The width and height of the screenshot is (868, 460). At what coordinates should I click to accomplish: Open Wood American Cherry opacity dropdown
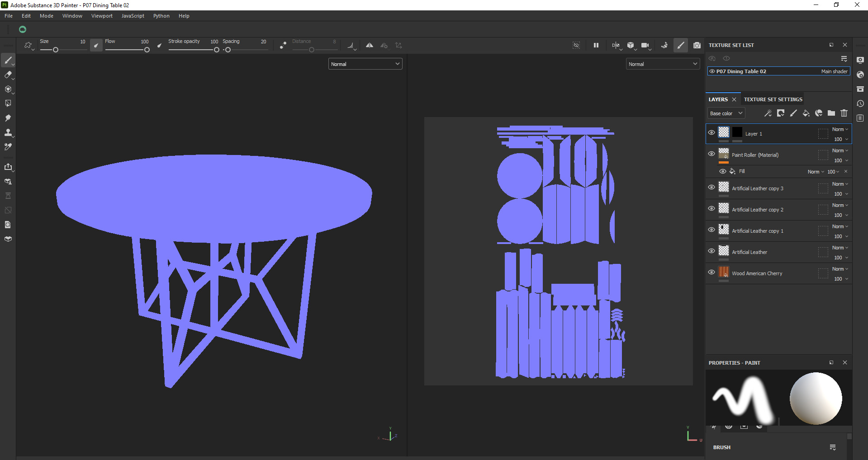click(841, 279)
